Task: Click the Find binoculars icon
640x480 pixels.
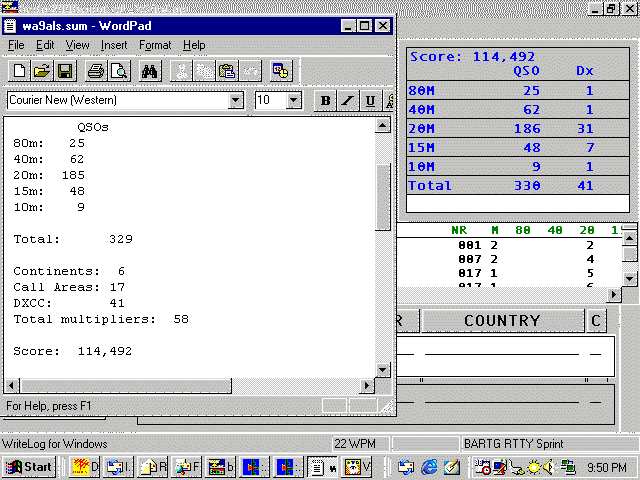Action: coord(150,71)
